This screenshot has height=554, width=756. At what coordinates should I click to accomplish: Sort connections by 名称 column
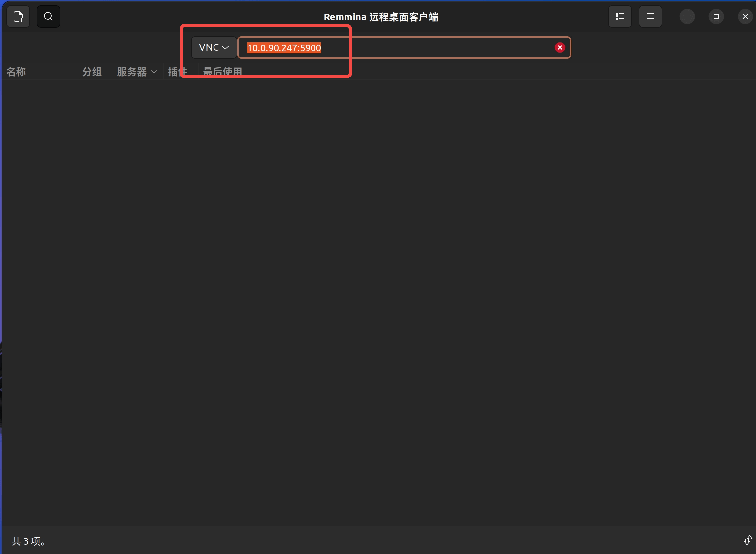tap(16, 72)
